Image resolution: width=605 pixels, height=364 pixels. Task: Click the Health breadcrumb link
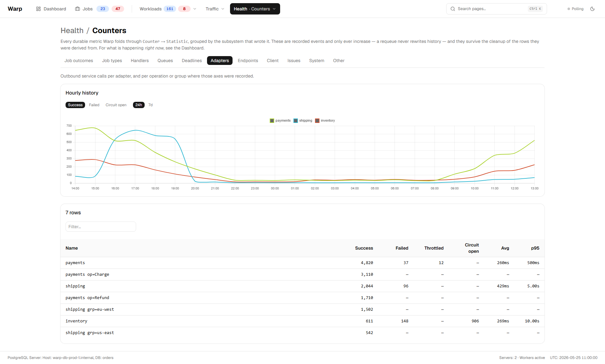coord(72,31)
